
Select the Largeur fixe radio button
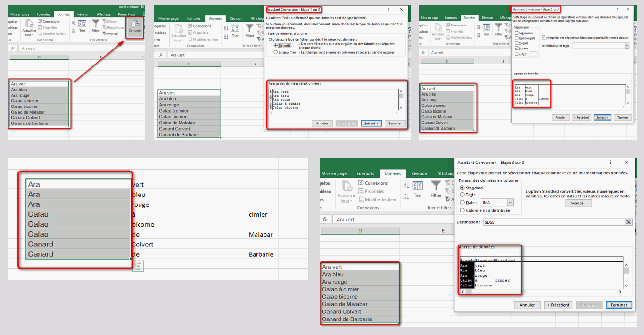coord(276,52)
